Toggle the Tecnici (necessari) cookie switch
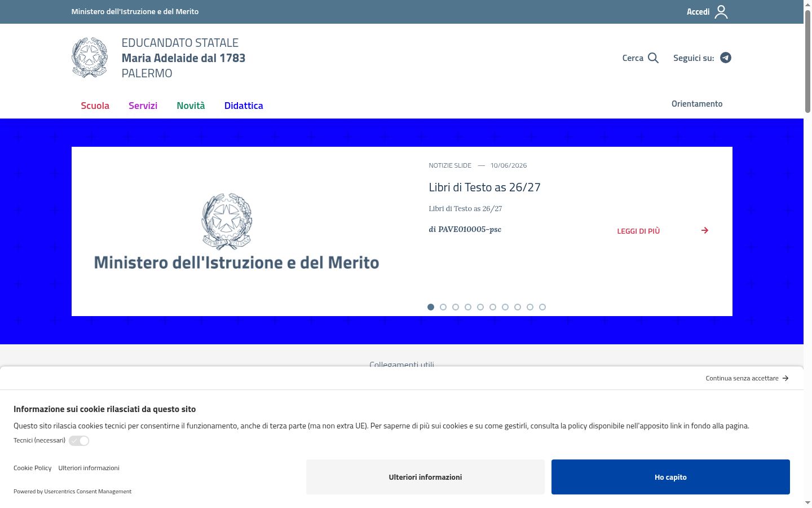The width and height of the screenshot is (812, 508). tap(79, 441)
